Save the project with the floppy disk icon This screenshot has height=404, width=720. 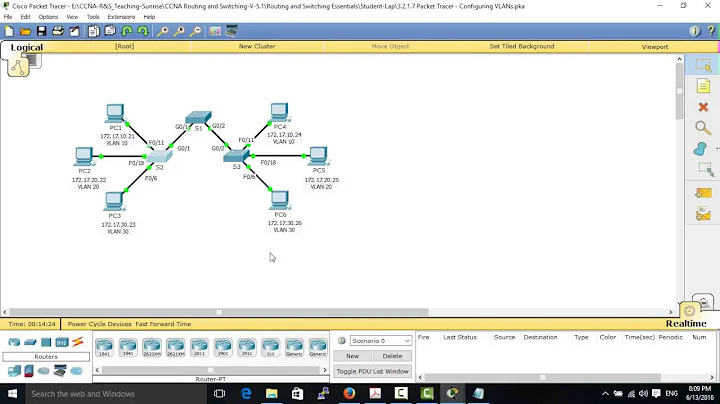click(x=41, y=31)
